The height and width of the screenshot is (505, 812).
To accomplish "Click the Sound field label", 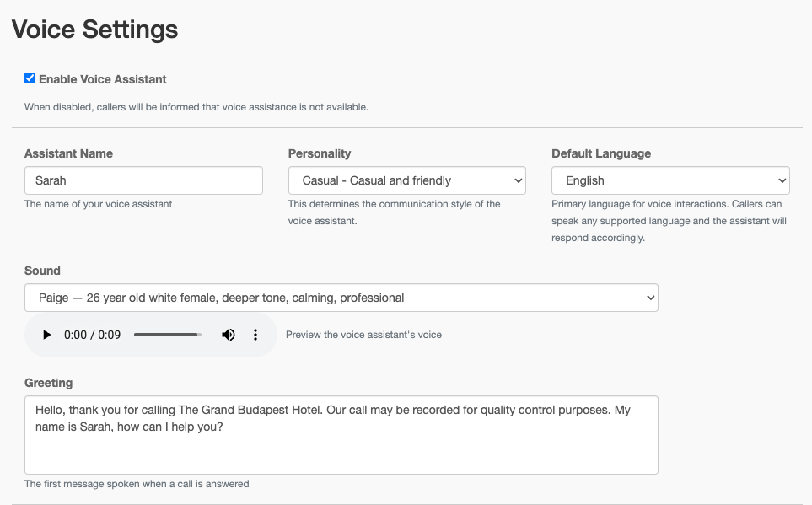I will coord(42,271).
